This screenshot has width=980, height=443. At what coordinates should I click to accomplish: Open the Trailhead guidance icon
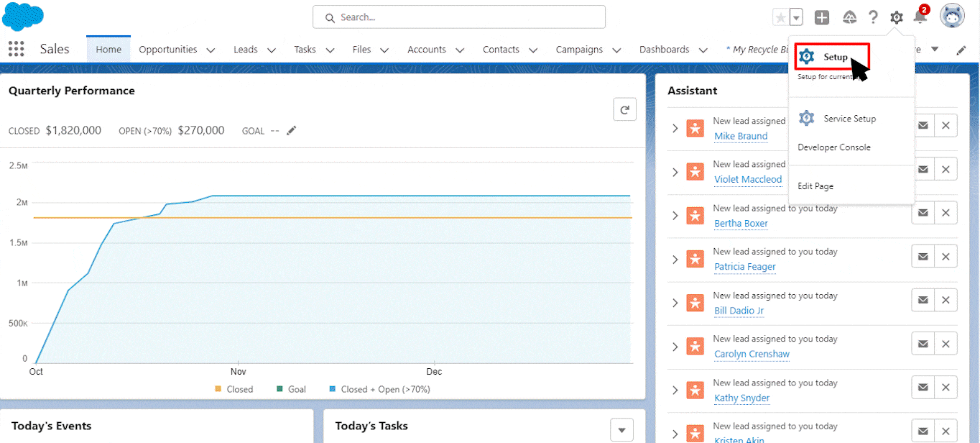pos(849,18)
